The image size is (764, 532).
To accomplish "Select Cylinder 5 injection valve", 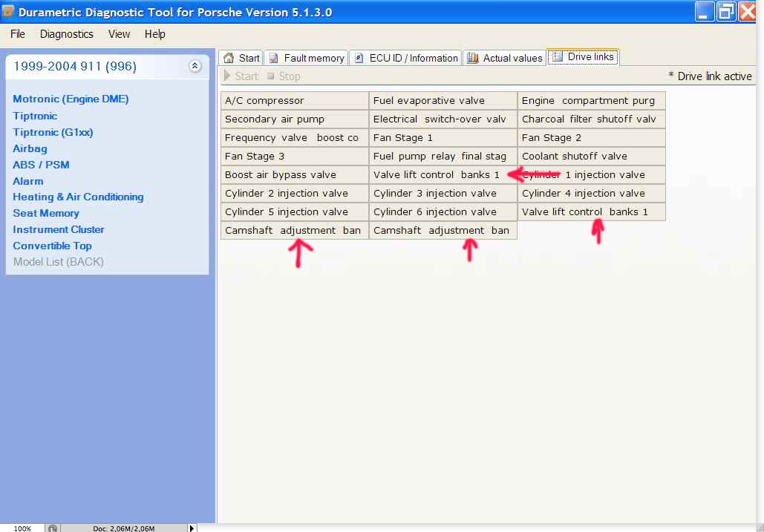I will coord(295,211).
